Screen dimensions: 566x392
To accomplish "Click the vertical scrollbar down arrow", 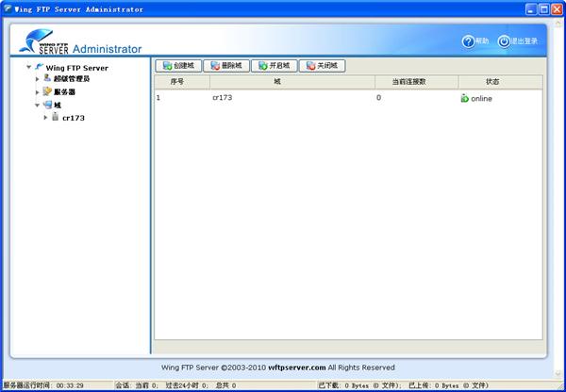I will 558,373.
